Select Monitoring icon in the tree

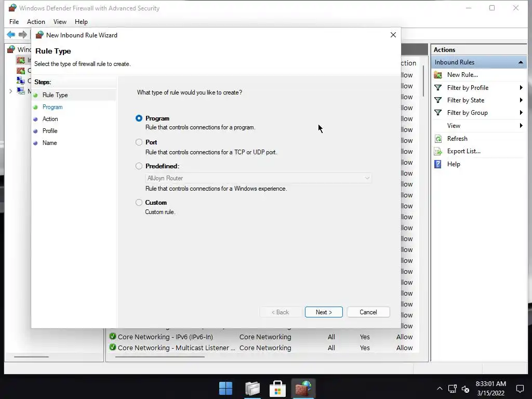tap(21, 91)
